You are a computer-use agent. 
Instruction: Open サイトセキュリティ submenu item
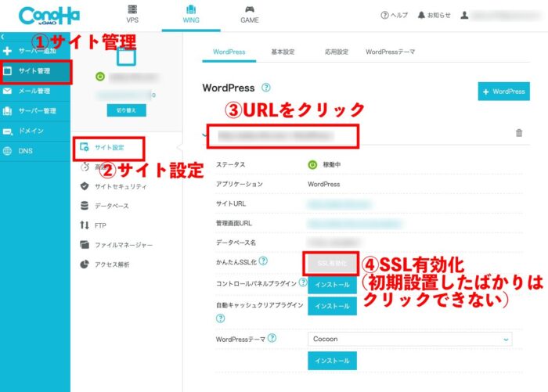coord(114,186)
